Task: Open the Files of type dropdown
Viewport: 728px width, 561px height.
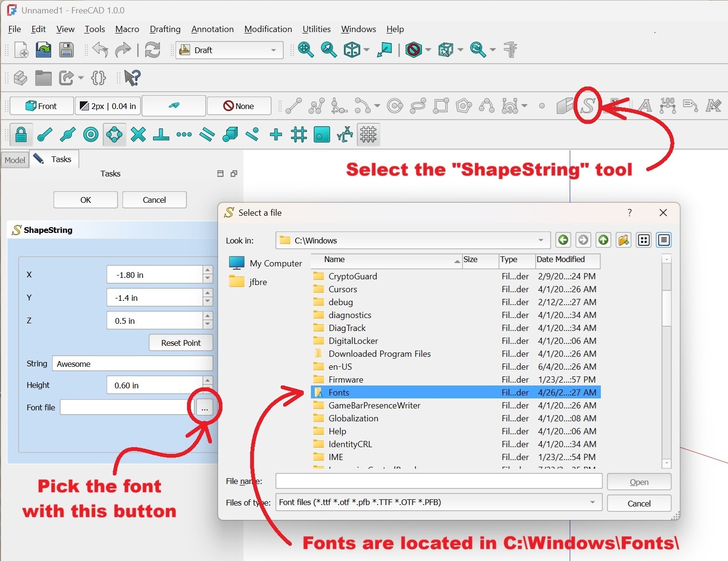Action: (592, 502)
